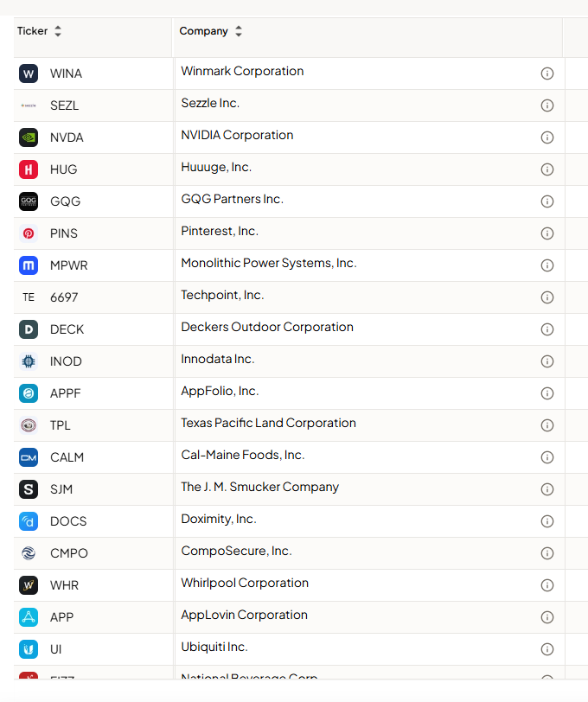Click the HUG red logo
Viewport: 588px width, 702px height.
pos(29,169)
